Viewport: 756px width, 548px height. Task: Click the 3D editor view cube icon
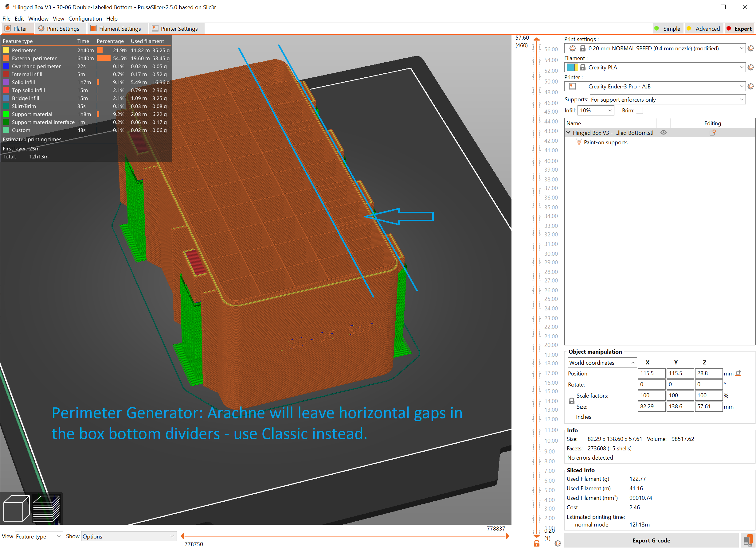click(x=16, y=508)
